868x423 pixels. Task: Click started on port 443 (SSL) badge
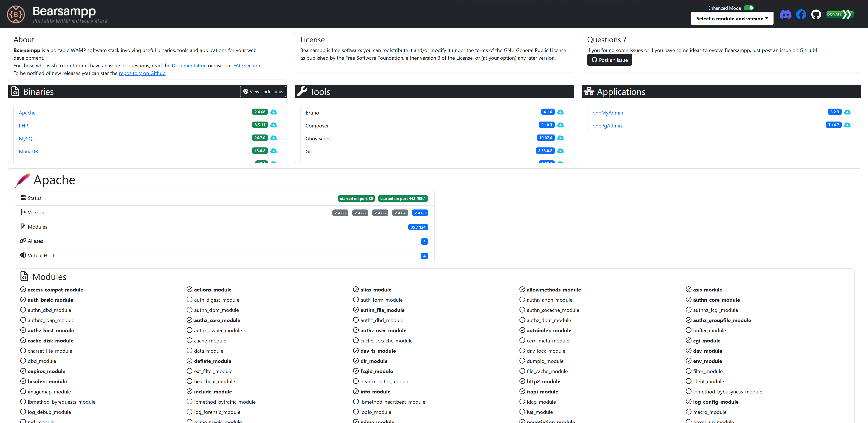403,198
